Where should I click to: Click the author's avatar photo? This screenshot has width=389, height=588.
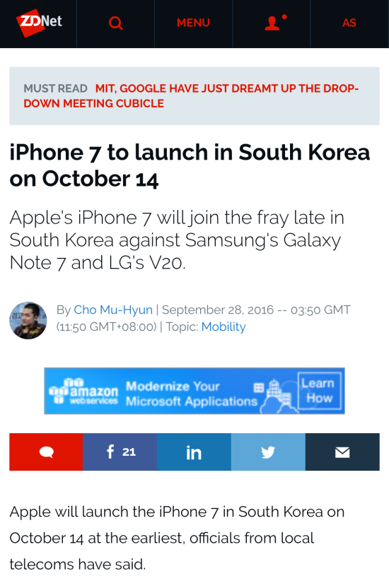[x=28, y=321]
